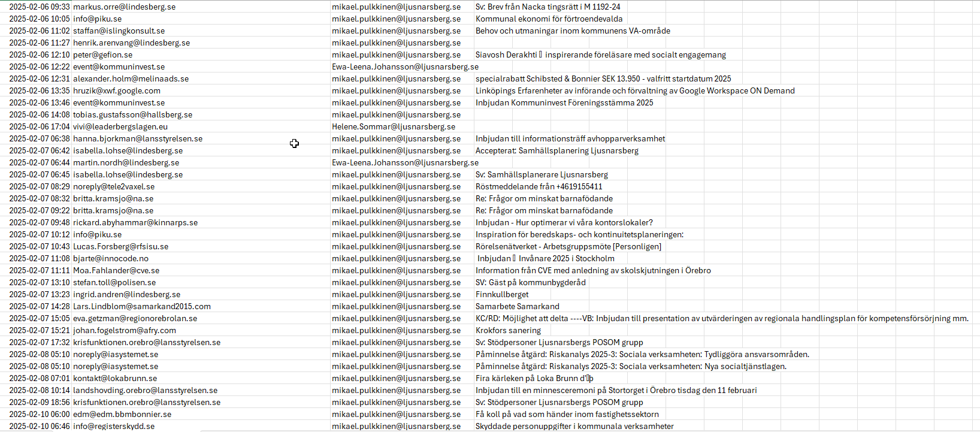Click subject 'Inspiration för beredskaps- och kontinuitetsplaneringen:'
980x432 pixels.
coord(579,234)
